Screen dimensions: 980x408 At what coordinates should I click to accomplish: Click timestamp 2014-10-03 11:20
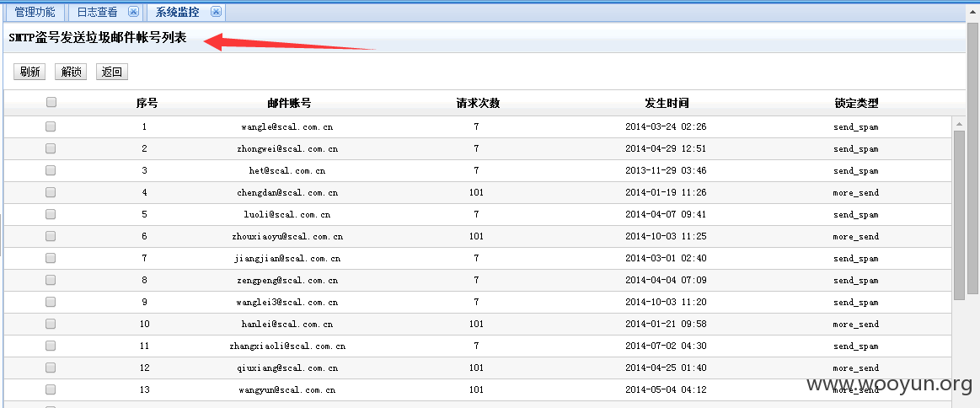666,302
